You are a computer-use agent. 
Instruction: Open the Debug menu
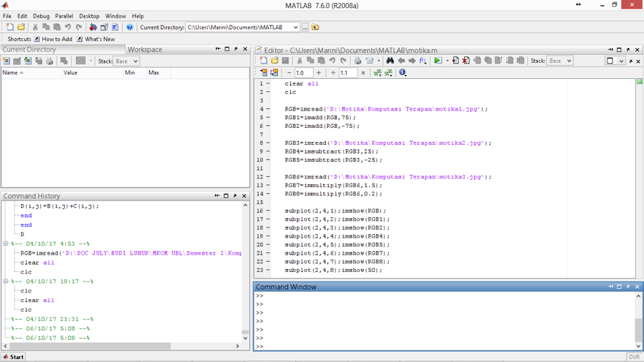click(x=41, y=16)
